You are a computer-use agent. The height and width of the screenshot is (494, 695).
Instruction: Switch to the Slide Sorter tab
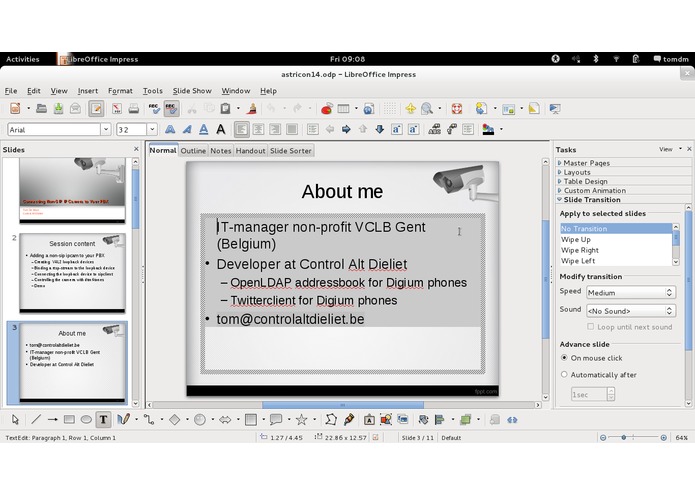(x=291, y=151)
